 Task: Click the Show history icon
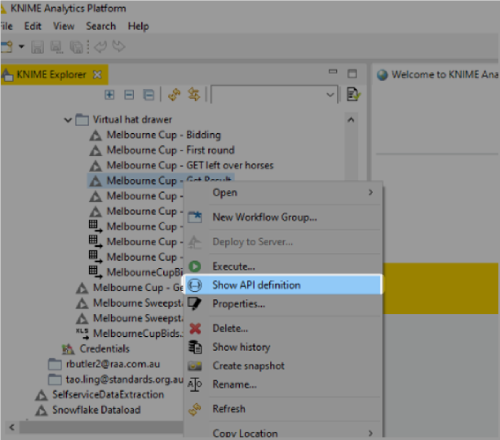coord(195,347)
